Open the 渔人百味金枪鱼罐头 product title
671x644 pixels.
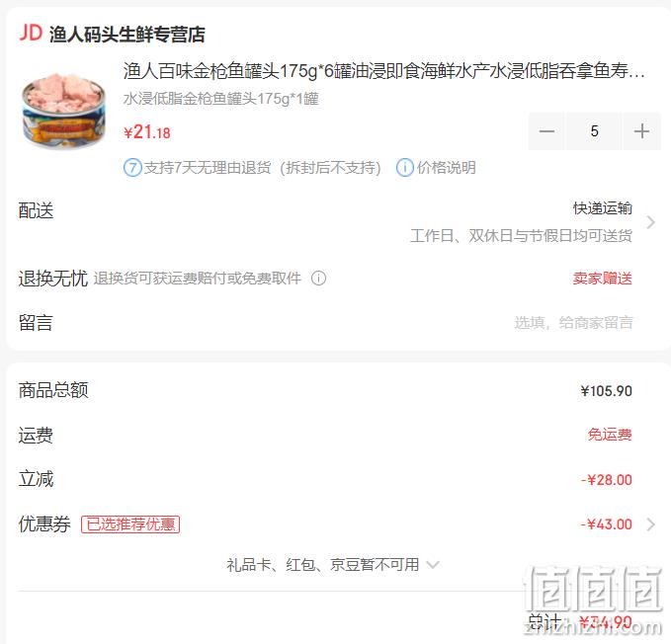click(383, 71)
